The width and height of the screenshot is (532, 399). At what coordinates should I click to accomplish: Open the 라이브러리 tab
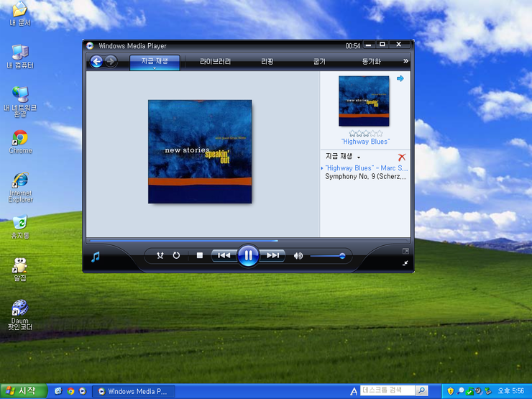[215, 61]
